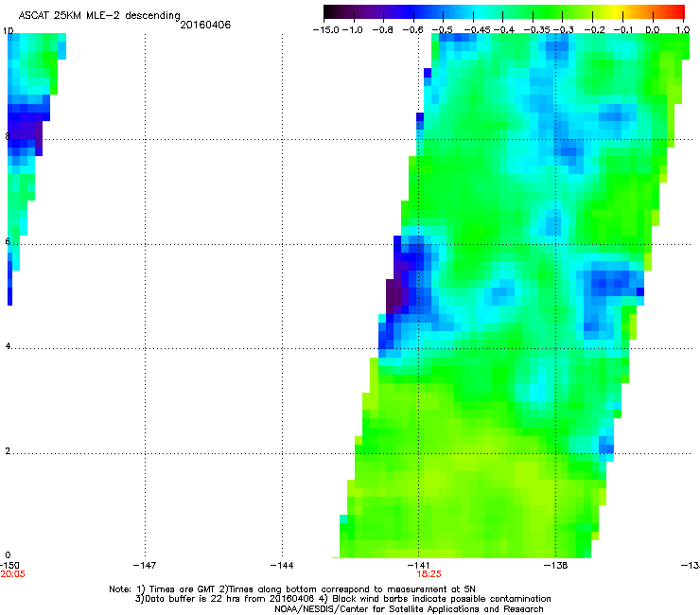Viewport: 700px width, 615px height.
Task: Select the date label 20160406 under the title
Action: 205,25
